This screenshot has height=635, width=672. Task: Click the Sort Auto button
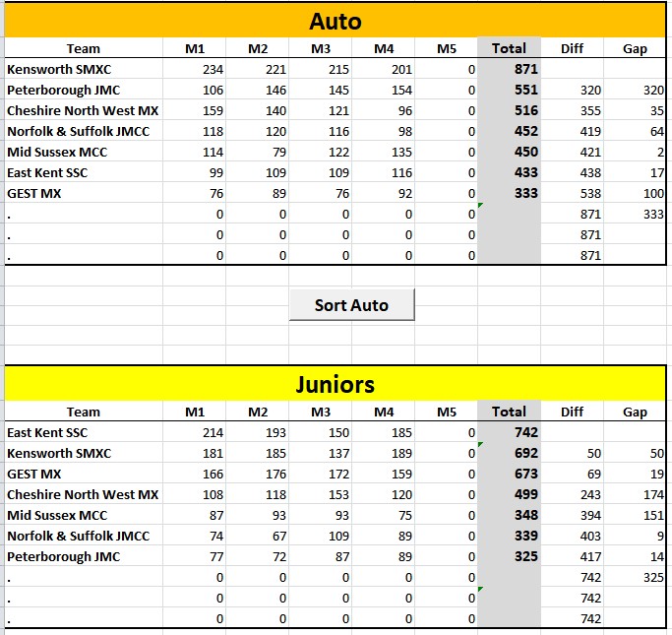click(x=351, y=305)
